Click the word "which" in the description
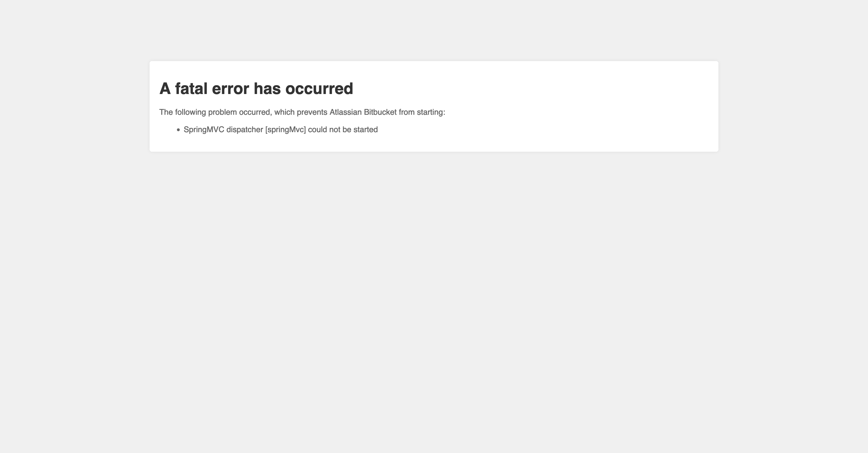Screen dimensions: 868x453 click(284, 112)
